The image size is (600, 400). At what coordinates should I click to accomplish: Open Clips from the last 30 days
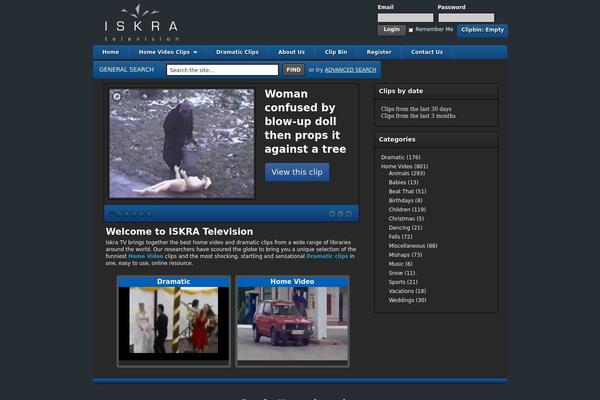416,109
